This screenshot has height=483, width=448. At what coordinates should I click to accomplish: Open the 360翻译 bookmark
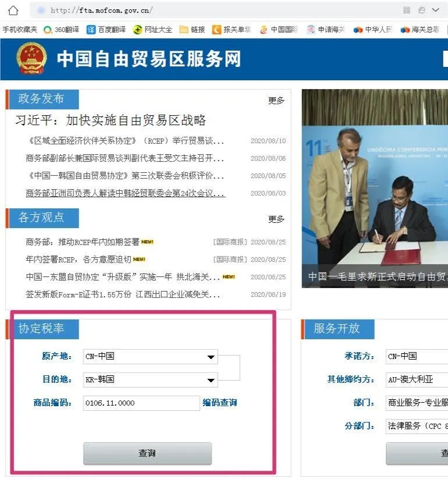tap(61, 30)
